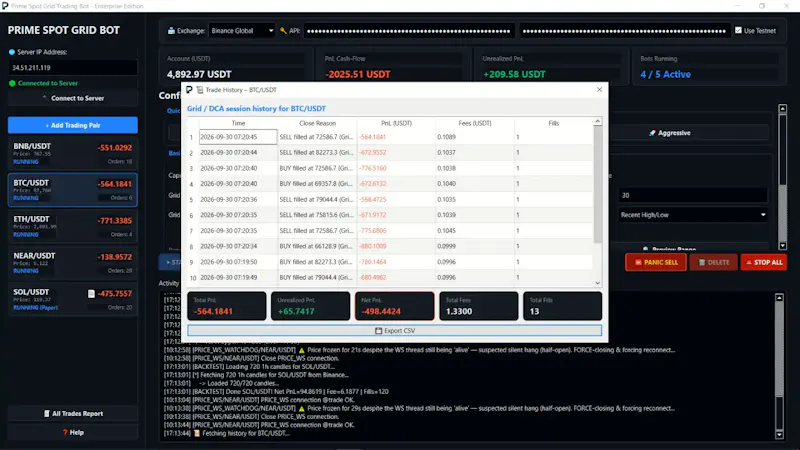Click Connect to Server button
800x450 pixels.
72,98
